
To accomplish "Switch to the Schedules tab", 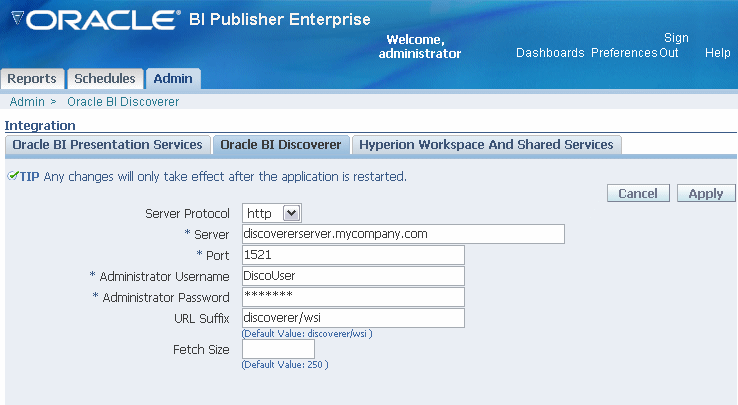I will [104, 79].
